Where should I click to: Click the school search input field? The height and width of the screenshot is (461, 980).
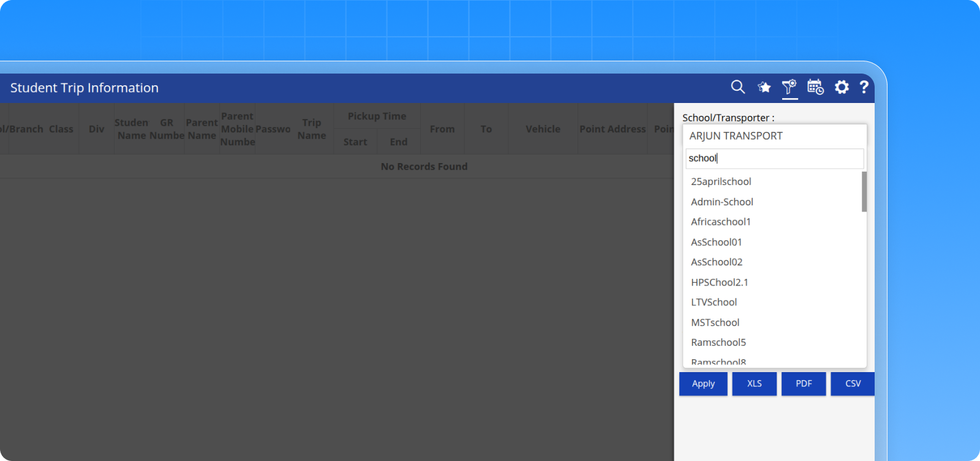tap(774, 158)
